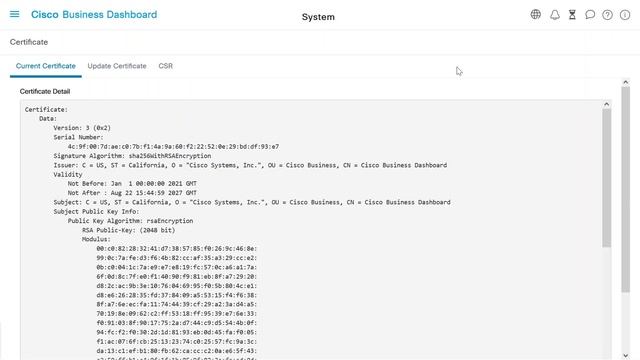Image resolution: width=640 pixels, height=360 pixels.
Task: Click the Subject: C = US line
Action: coord(252,202)
